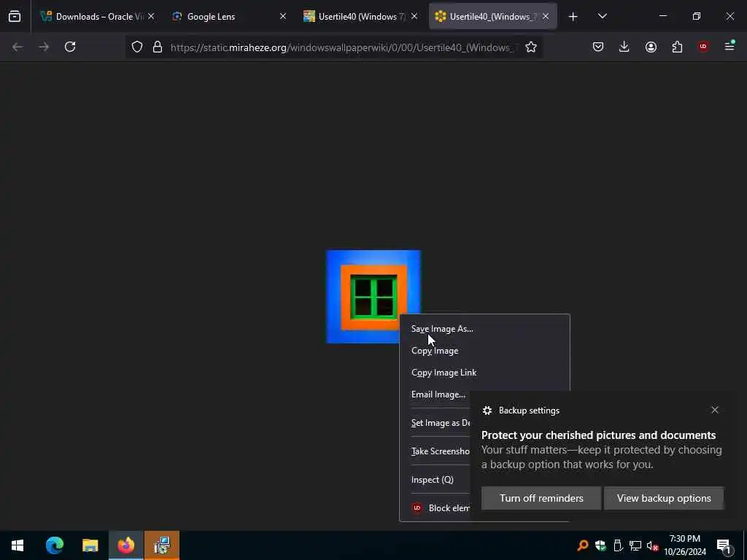
Task: Open the Firefox application menu
Action: (729, 46)
